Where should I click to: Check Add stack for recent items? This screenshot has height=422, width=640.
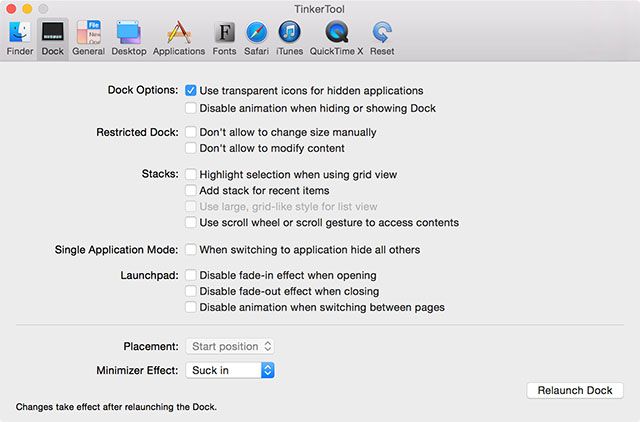191,190
